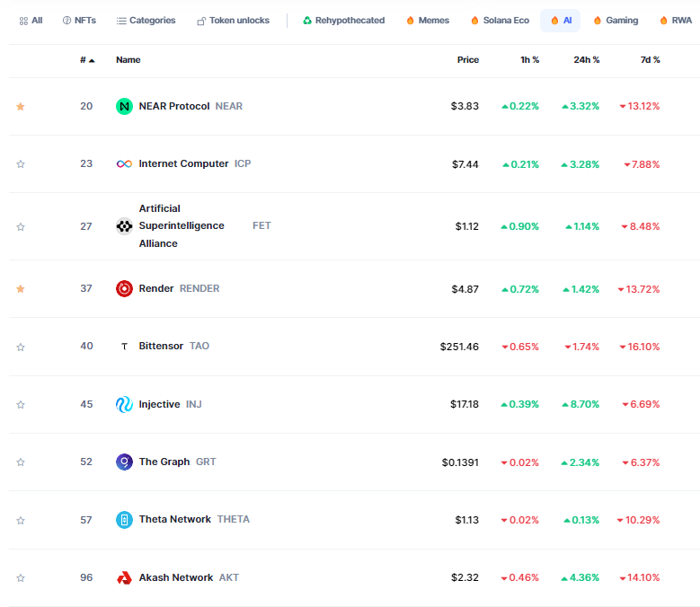Remove NEAR Protocol from watchlist star
The width and height of the screenshot is (700, 607).
tap(20, 106)
